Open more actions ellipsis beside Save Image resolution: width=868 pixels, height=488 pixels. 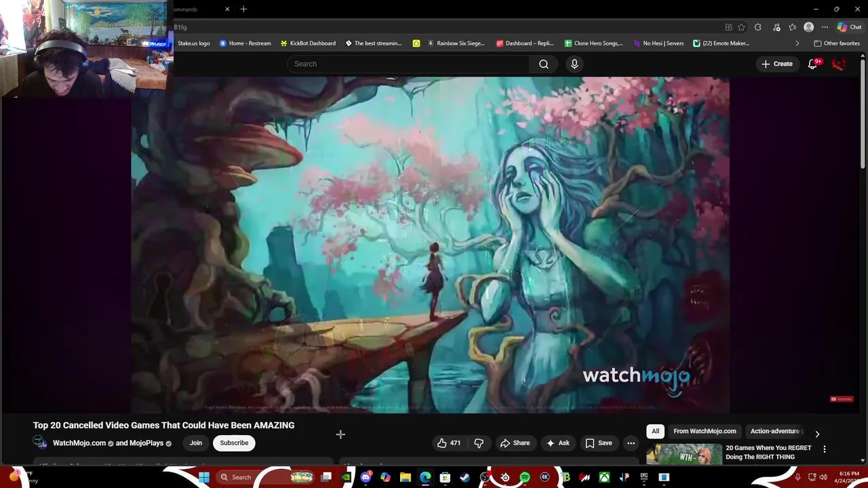(631, 443)
